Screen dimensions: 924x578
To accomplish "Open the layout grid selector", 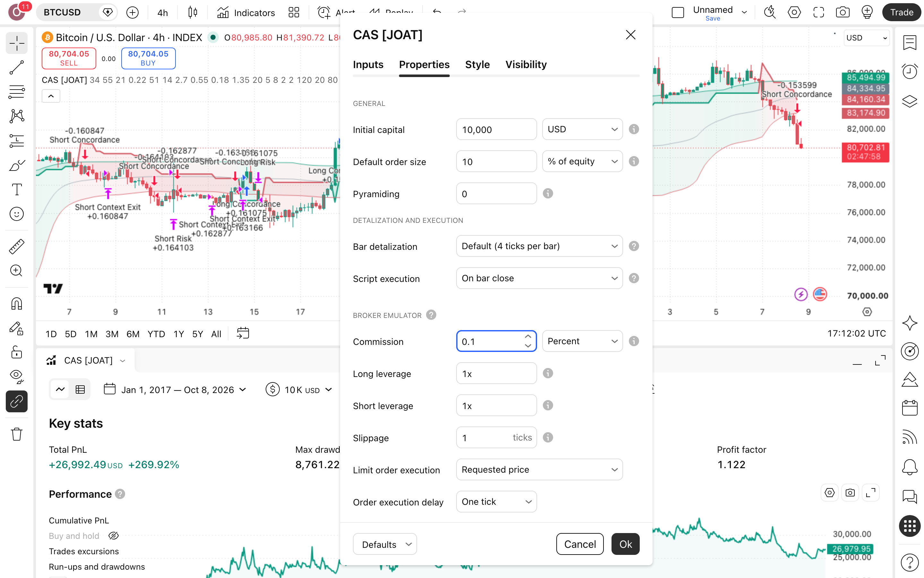I will pyautogui.click(x=294, y=13).
